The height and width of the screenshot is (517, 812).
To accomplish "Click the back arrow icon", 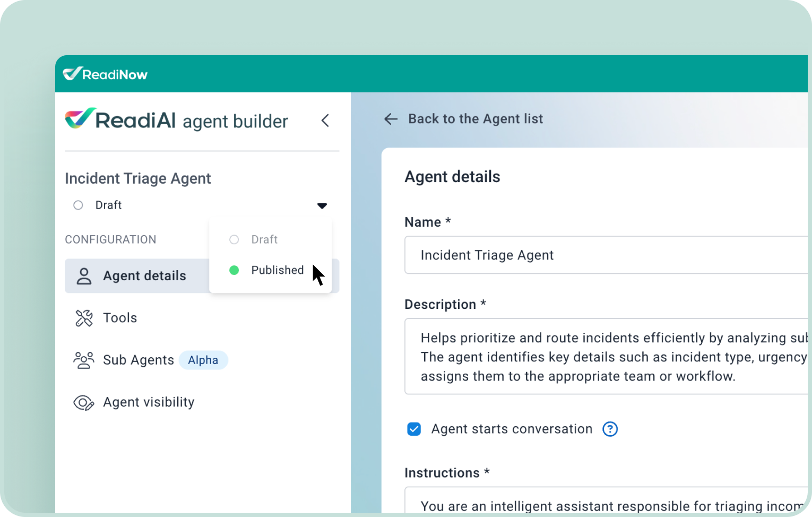I will (391, 119).
